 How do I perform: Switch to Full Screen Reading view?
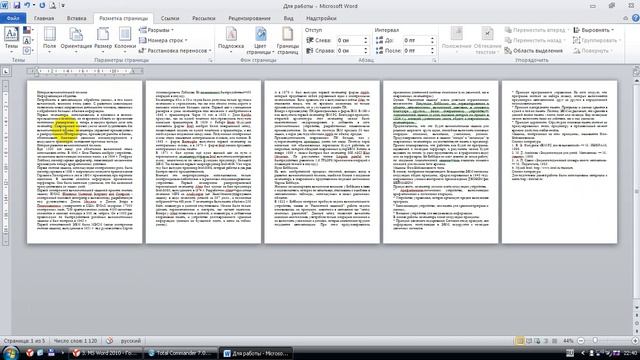[x=529, y=340]
